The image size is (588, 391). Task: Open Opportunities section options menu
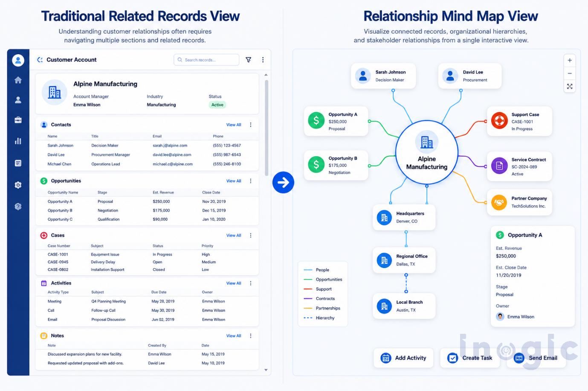[251, 181]
